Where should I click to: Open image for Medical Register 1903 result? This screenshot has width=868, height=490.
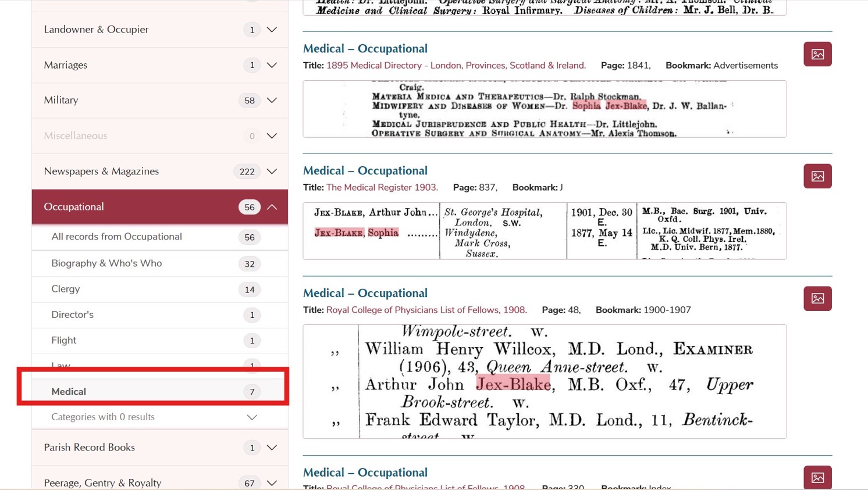tap(817, 176)
